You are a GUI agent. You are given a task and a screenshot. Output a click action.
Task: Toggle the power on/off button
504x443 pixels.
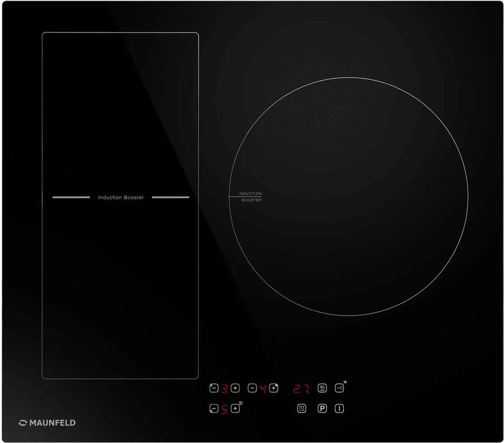[x=340, y=408]
